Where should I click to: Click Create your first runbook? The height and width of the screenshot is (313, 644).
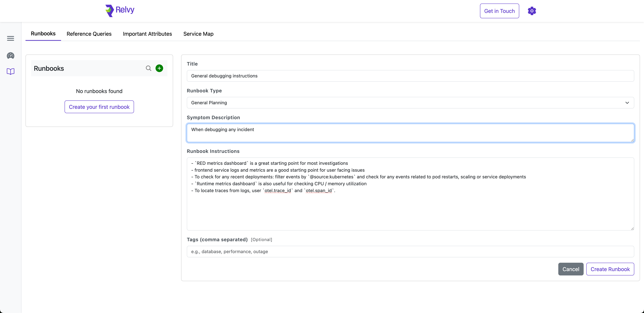tap(99, 107)
